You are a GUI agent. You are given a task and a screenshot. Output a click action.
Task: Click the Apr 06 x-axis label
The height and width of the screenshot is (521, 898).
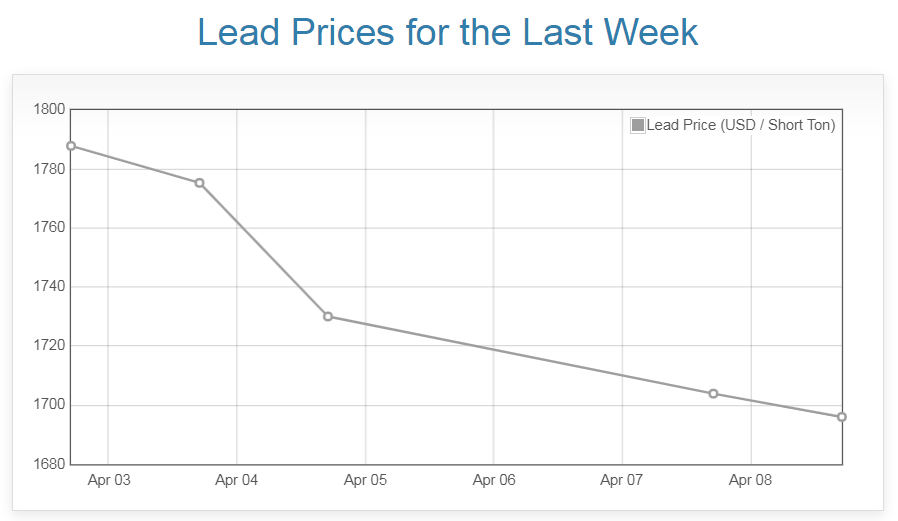coord(494,480)
